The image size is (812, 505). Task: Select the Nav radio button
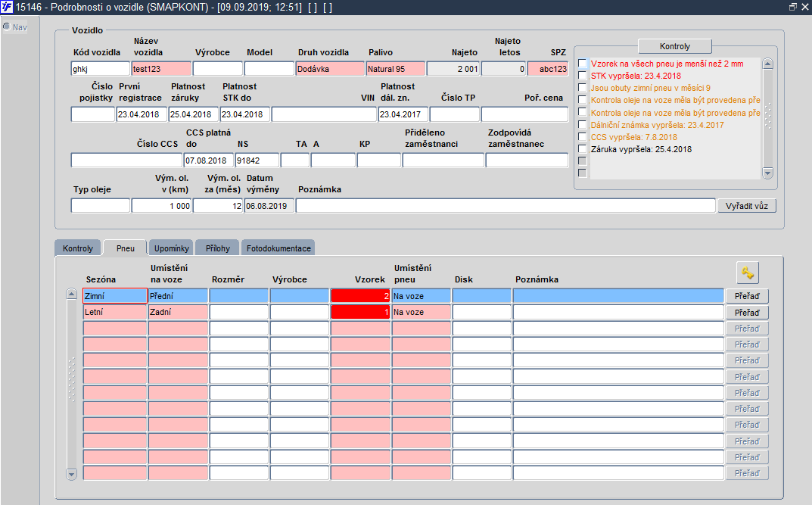(x=7, y=26)
